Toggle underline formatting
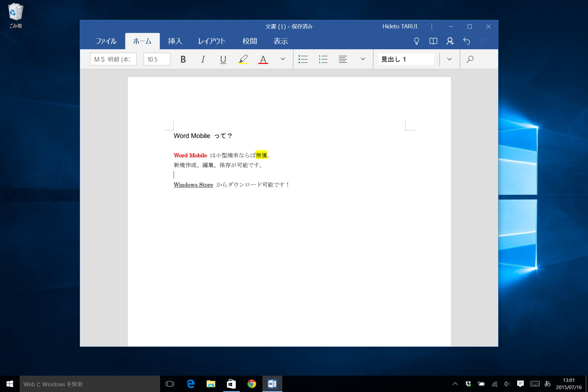588x392 pixels. 223,59
